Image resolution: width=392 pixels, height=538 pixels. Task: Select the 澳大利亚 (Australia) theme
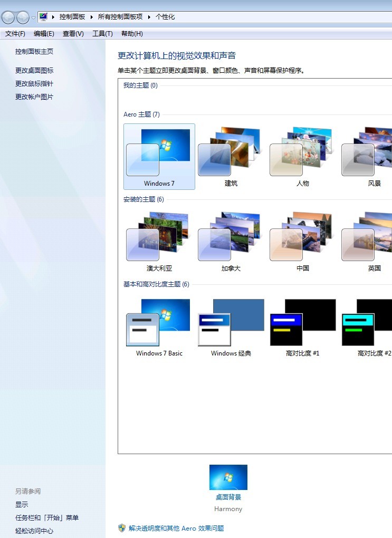click(159, 241)
